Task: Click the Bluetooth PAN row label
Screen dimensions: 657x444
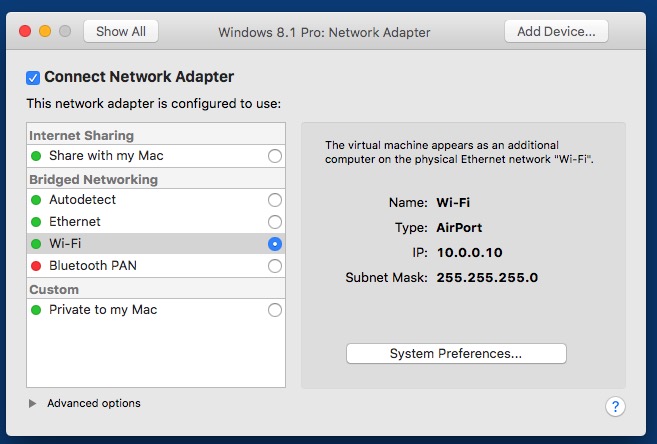Action: [93, 266]
